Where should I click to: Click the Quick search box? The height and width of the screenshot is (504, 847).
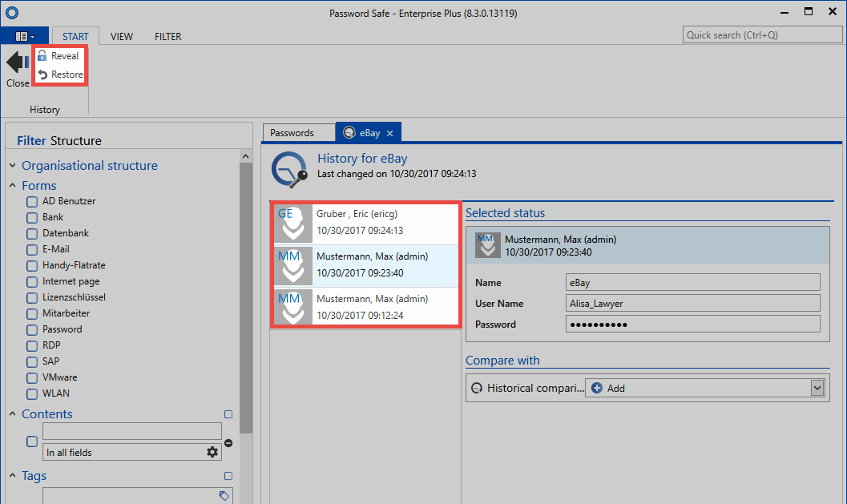click(762, 35)
